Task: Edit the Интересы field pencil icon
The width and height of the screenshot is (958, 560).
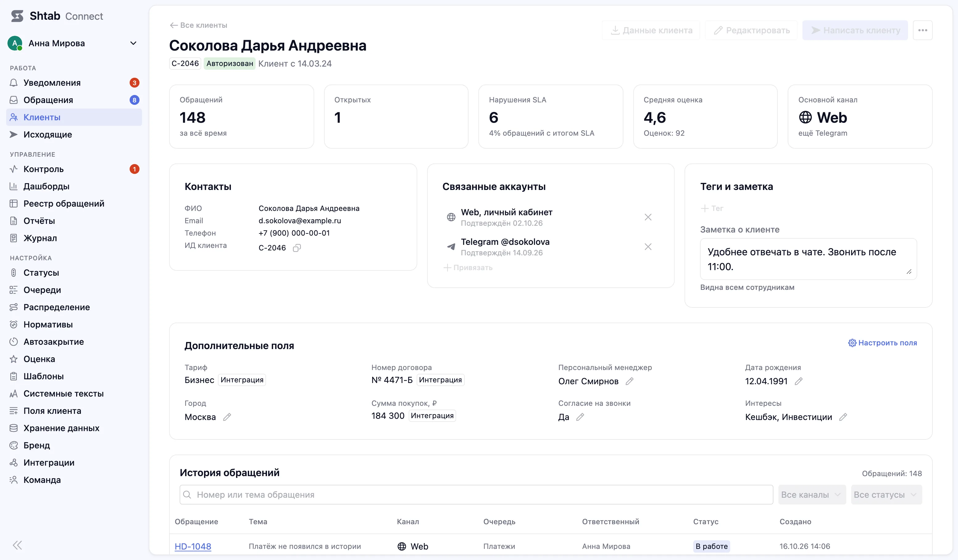Action: tap(843, 417)
